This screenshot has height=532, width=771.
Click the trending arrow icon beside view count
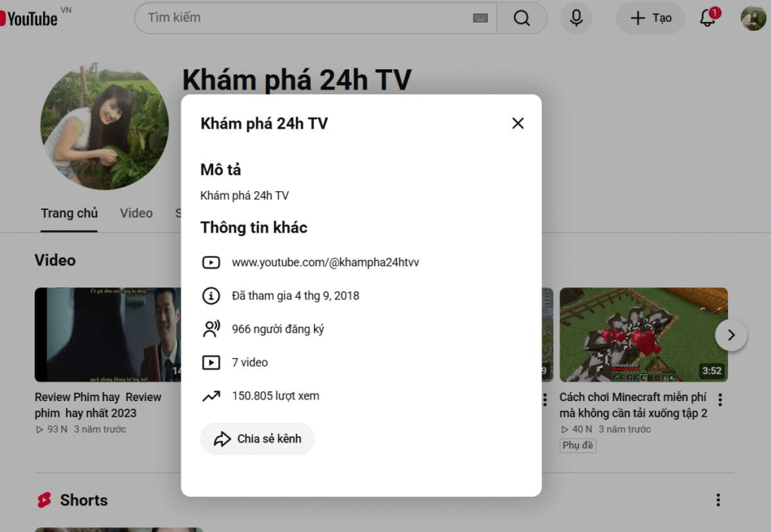click(x=211, y=396)
